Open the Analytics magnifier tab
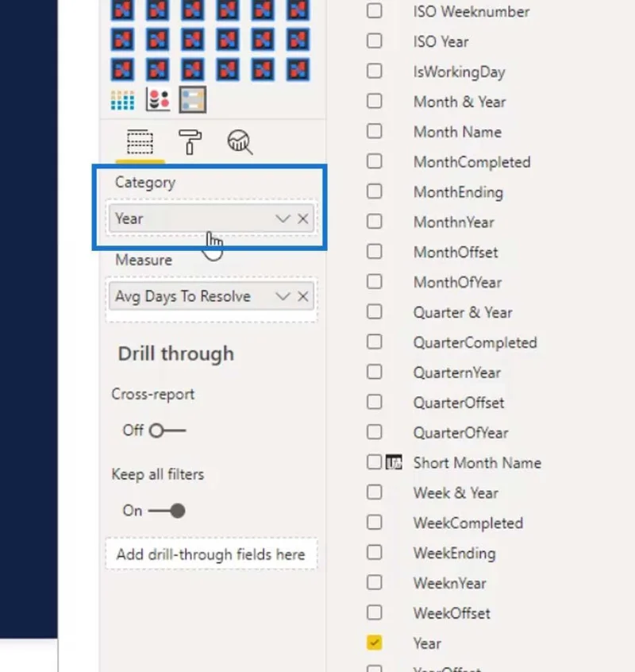The image size is (635, 672). tap(240, 142)
